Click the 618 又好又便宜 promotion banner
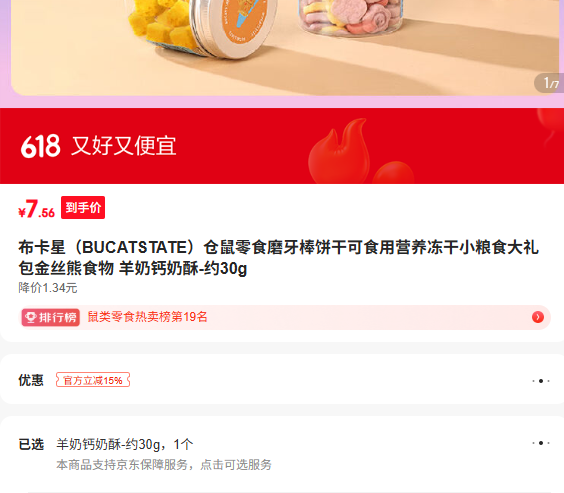The height and width of the screenshot is (493, 564). pyautogui.click(x=282, y=146)
